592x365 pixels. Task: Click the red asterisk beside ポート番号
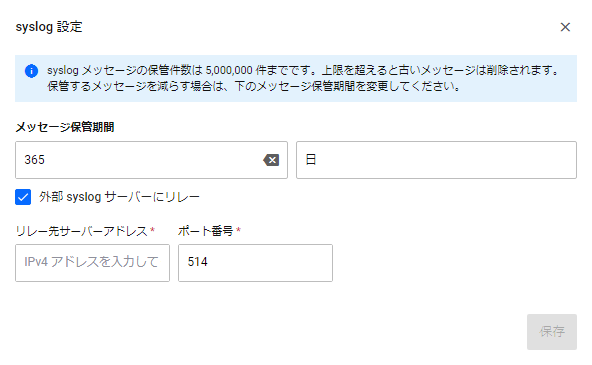[x=238, y=230]
